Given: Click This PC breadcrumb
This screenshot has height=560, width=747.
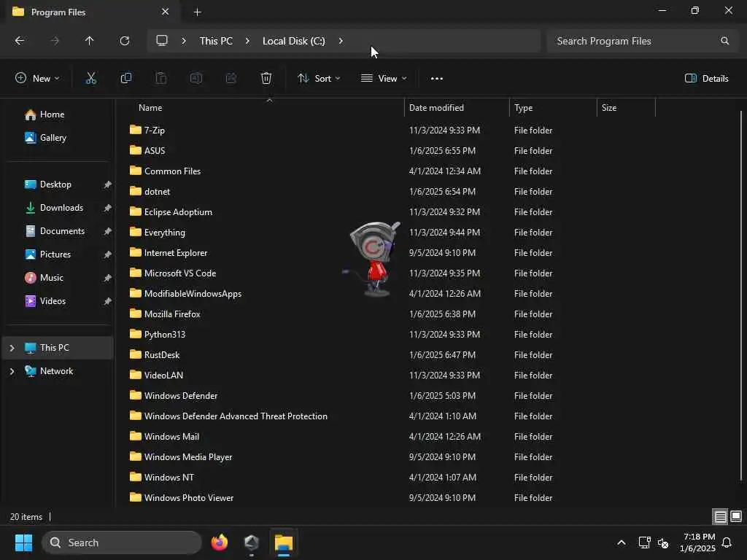Looking at the screenshot, I should [x=216, y=41].
